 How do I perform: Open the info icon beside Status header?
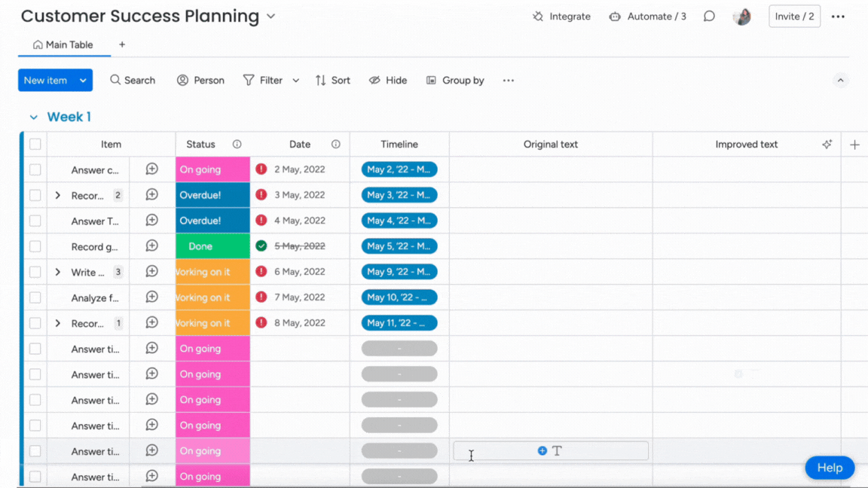(237, 144)
